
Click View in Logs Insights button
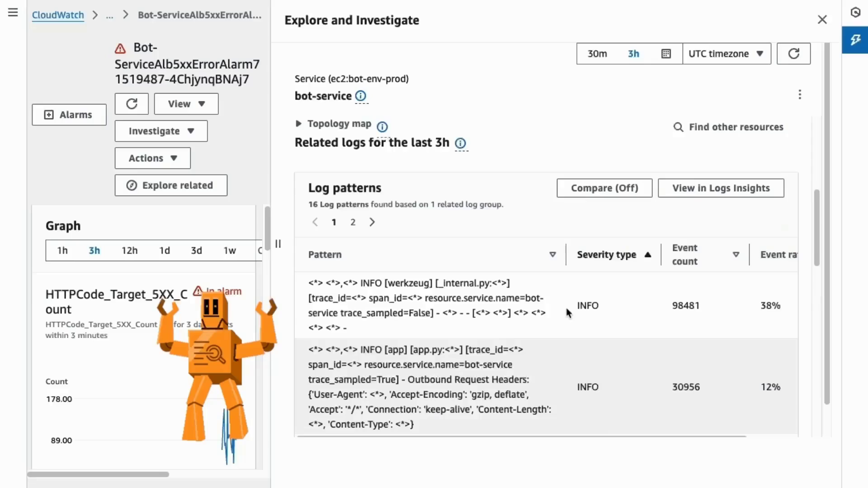click(x=721, y=188)
